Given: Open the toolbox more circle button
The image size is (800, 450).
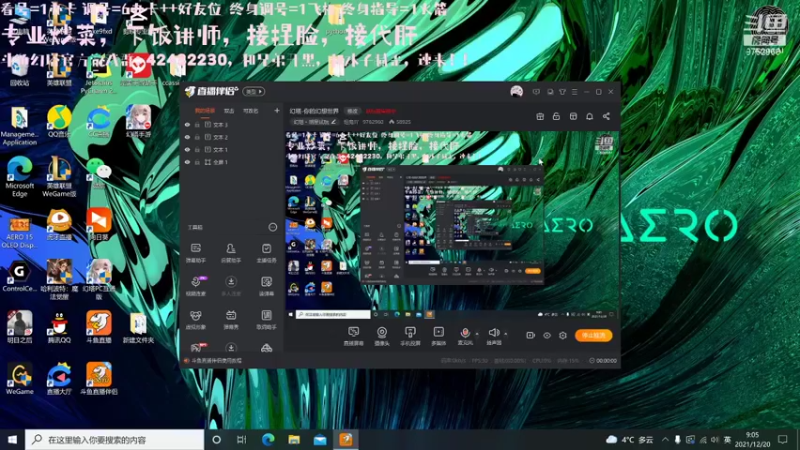Looking at the screenshot, I should (x=273, y=227).
